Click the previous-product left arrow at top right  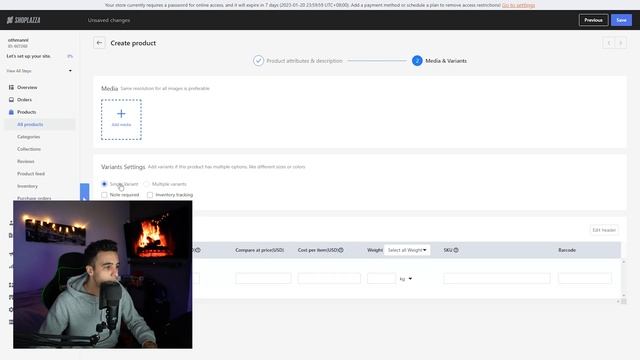point(609,43)
